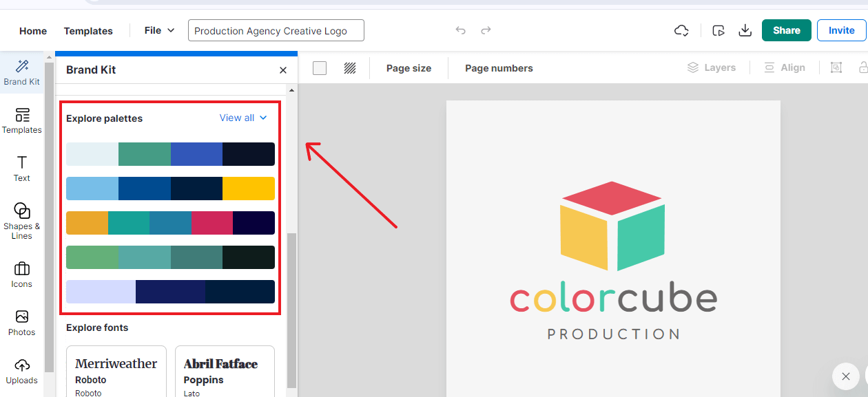Click the cloud sync status icon
This screenshot has height=397, width=868.
(x=681, y=30)
